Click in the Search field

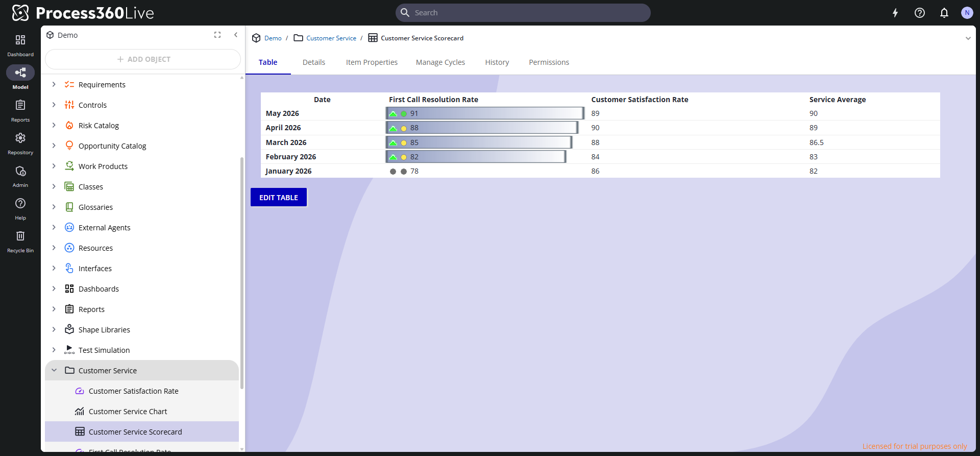point(523,13)
